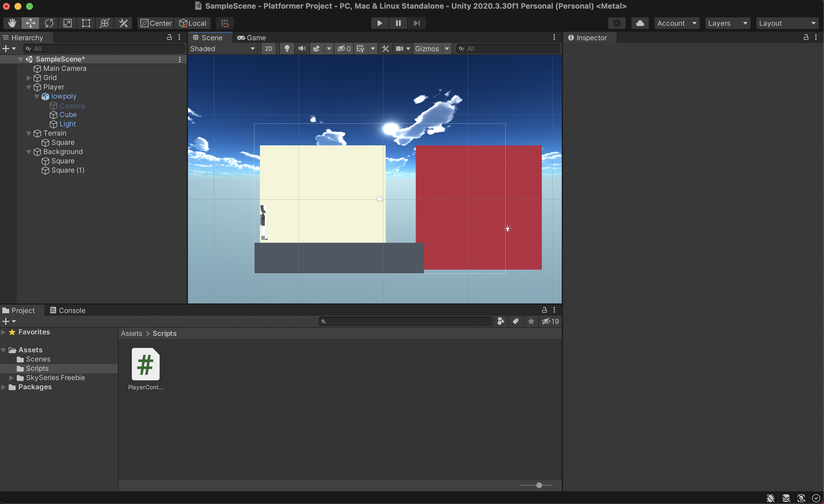Open the Gizmos dropdown arrow
This screenshot has height=504, width=824.
(447, 49)
